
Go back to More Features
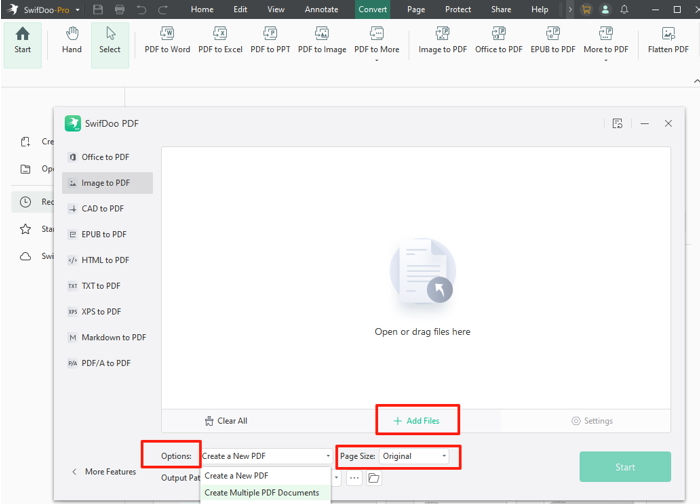(x=105, y=472)
